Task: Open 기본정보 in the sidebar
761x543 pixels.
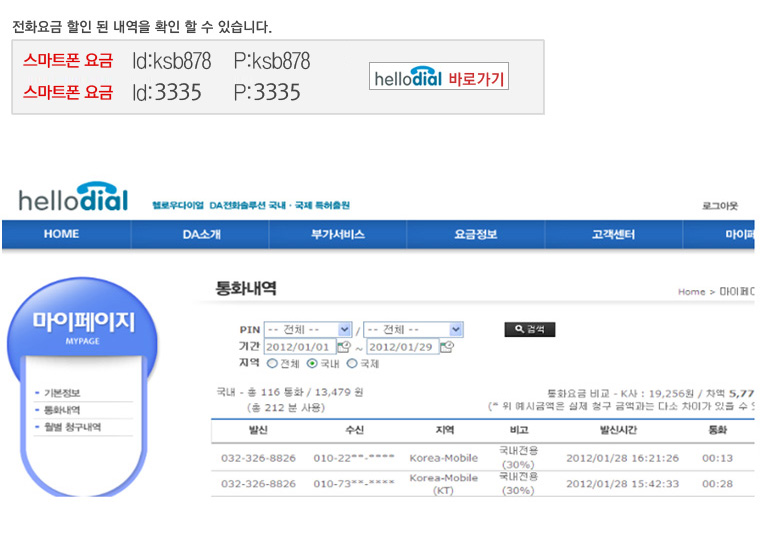Action: [x=62, y=393]
